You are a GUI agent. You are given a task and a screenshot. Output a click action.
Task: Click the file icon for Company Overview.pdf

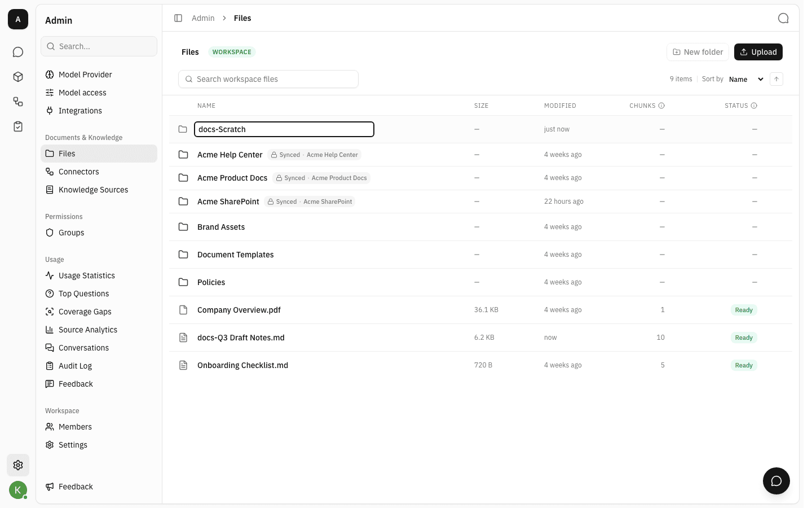(183, 310)
